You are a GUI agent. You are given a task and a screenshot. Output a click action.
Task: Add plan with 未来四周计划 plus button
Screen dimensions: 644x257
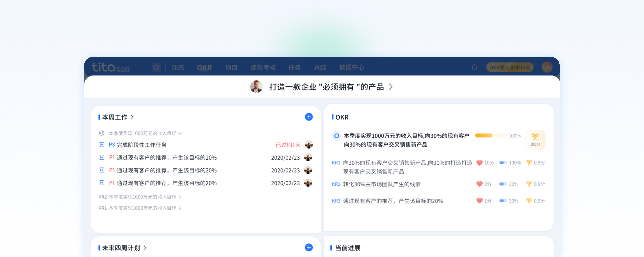click(x=309, y=248)
